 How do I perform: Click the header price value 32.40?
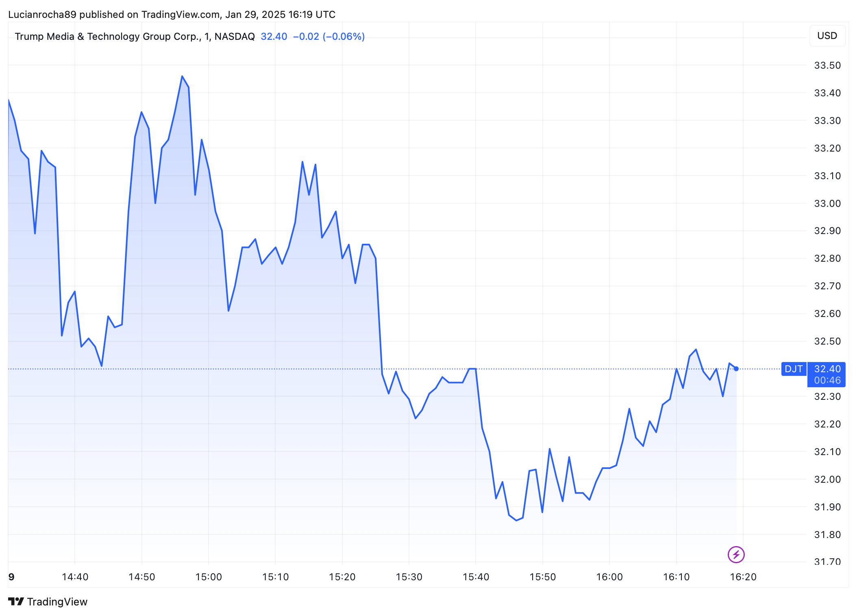(x=274, y=37)
